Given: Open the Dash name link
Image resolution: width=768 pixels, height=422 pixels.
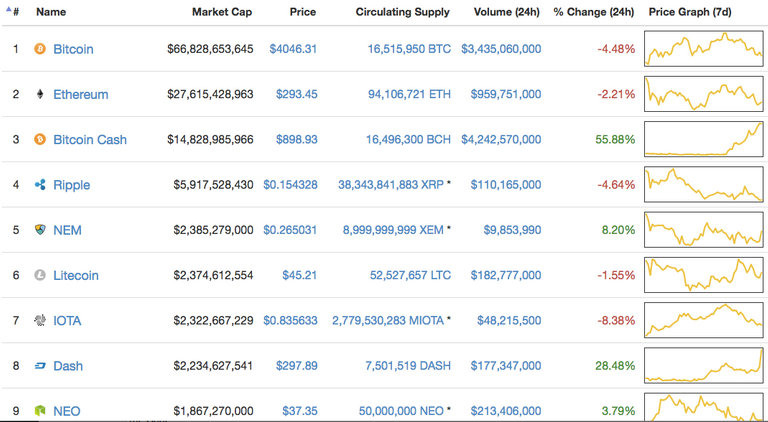Looking at the screenshot, I should click(x=68, y=366).
